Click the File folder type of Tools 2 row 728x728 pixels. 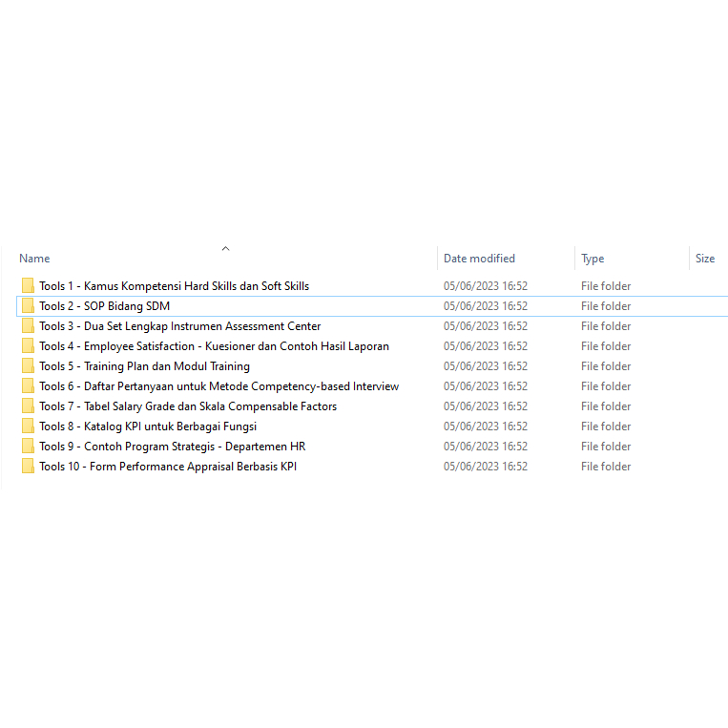coord(606,306)
